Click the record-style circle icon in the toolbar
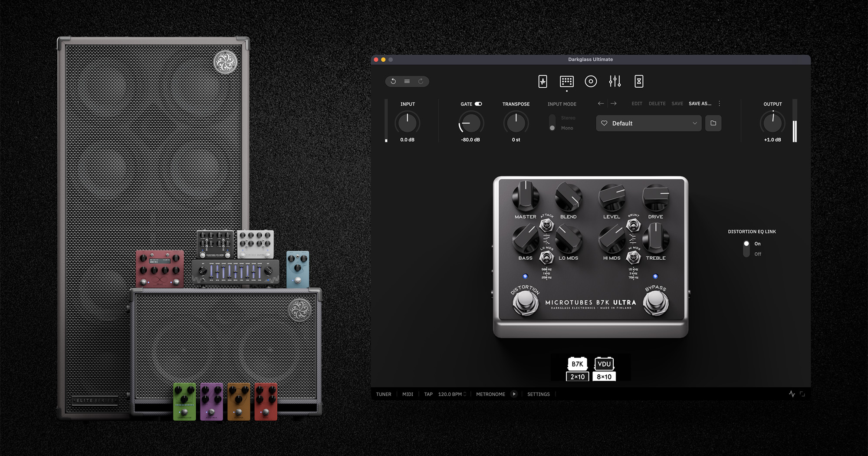This screenshot has height=456, width=868. (591, 81)
